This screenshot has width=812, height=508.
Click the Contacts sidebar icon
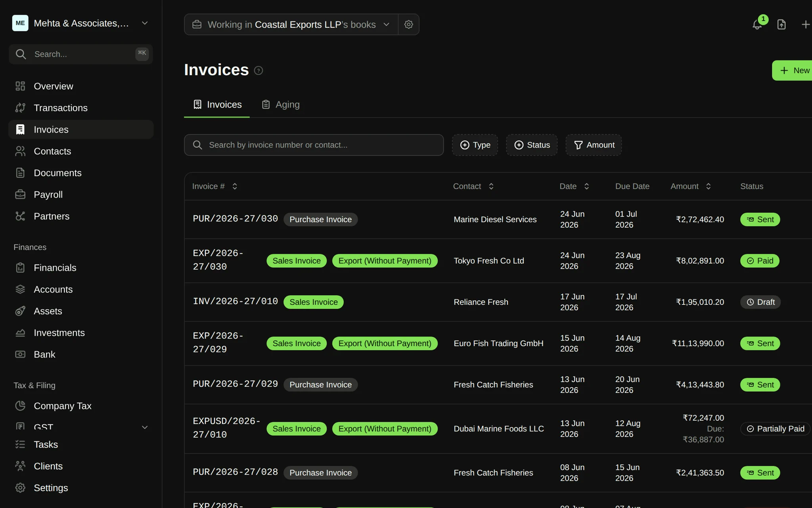point(20,151)
